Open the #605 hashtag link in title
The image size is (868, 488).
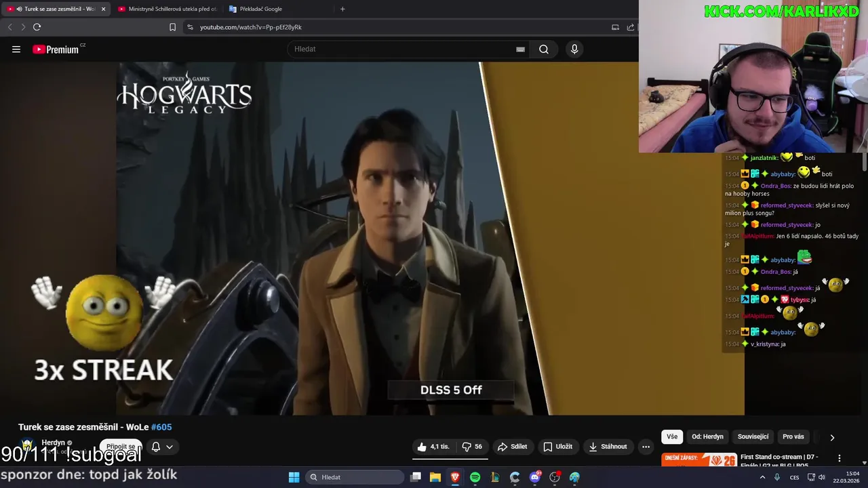[161, 427]
